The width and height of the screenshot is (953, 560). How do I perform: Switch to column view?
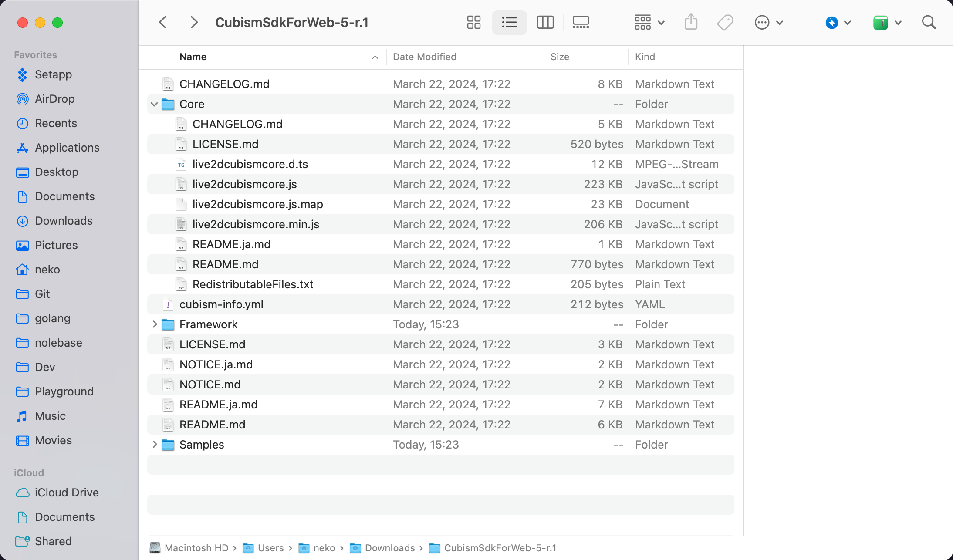pyautogui.click(x=545, y=22)
